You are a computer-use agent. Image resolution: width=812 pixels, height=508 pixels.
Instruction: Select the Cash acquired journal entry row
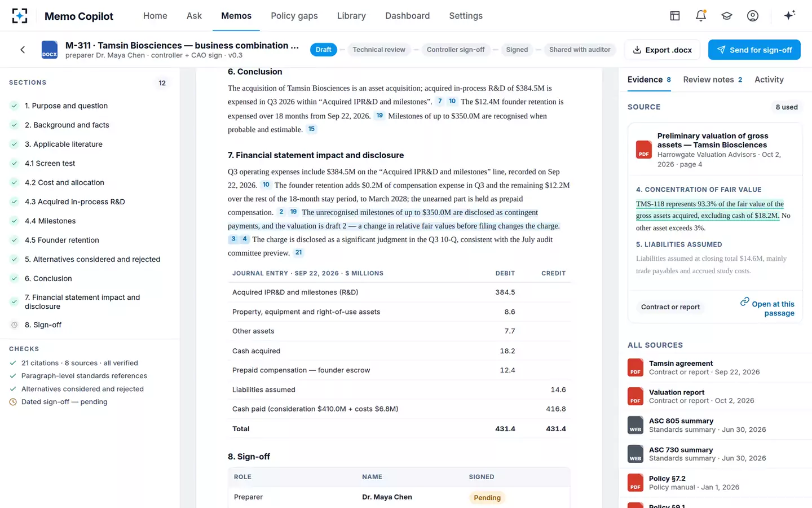399,351
